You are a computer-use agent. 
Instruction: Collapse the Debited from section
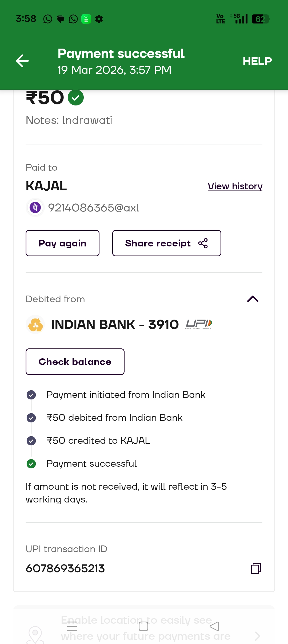[x=253, y=299]
